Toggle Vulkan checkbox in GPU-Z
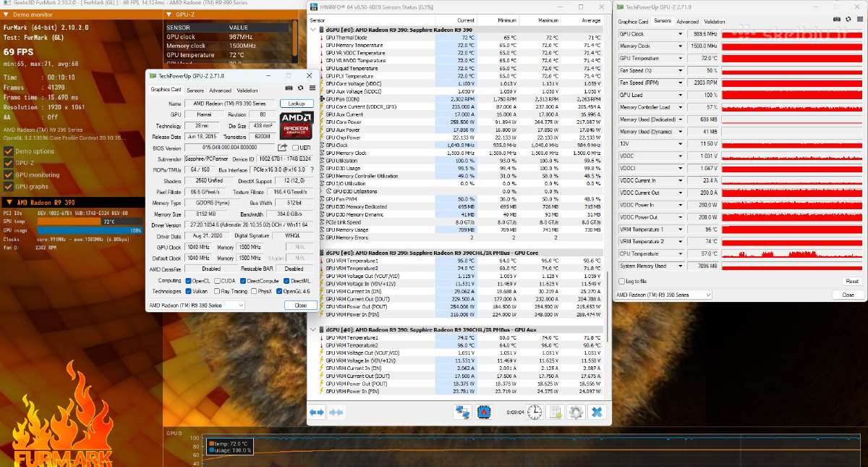The height and width of the screenshot is (467, 868). [x=188, y=291]
